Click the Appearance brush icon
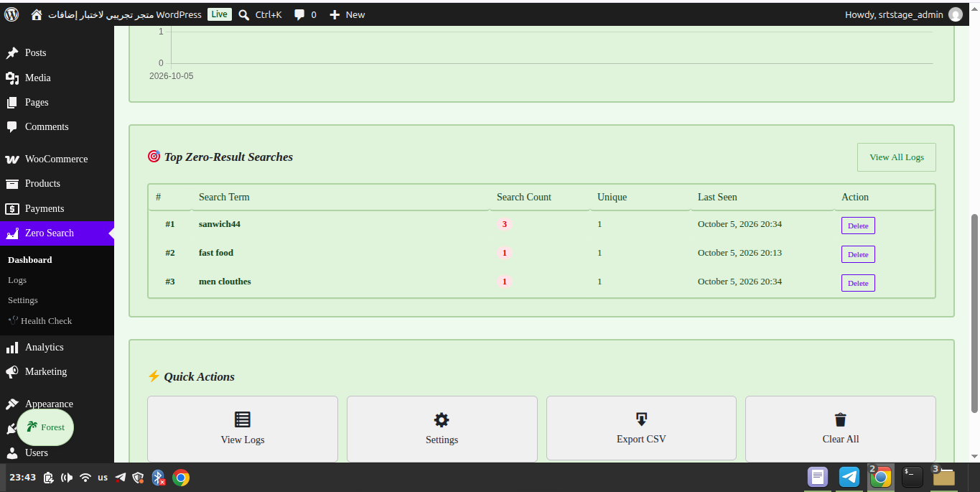980x492 pixels. tap(12, 404)
